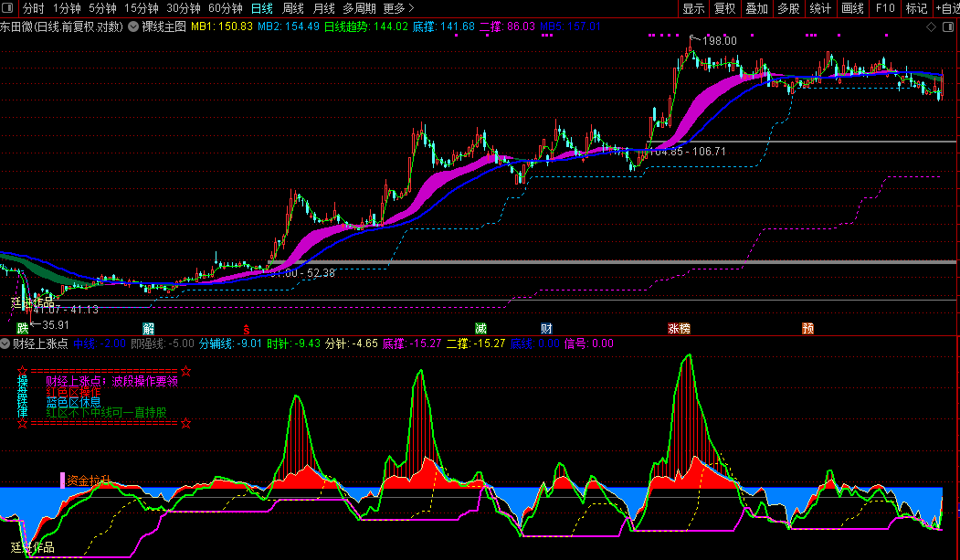Click the 多股 multi-stock button
960x560 pixels.
(x=788, y=8)
